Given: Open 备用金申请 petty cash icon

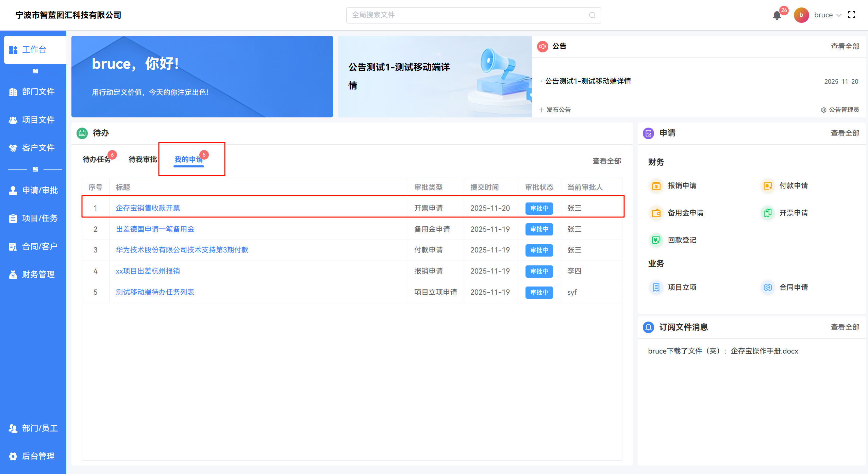Looking at the screenshot, I should (x=656, y=213).
